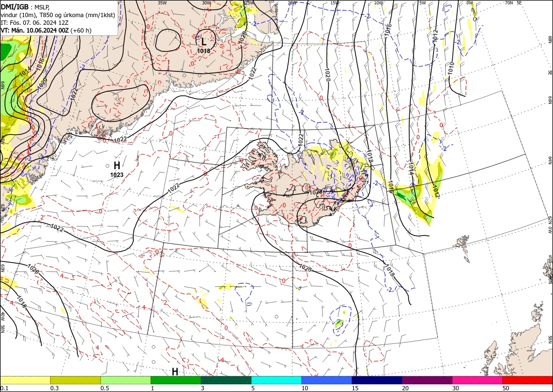Click the '15' legend scale value
The width and height of the screenshot is (553, 392).
click(x=355, y=388)
